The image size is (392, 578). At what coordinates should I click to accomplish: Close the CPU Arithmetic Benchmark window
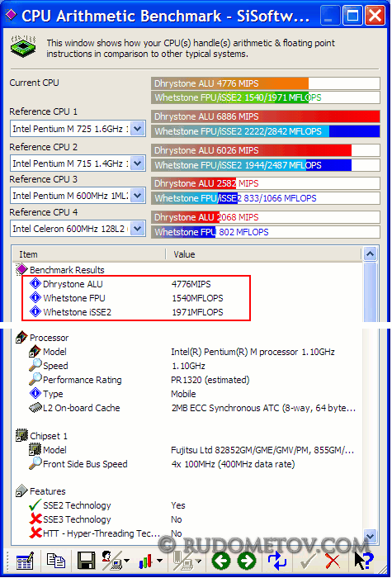(x=375, y=16)
